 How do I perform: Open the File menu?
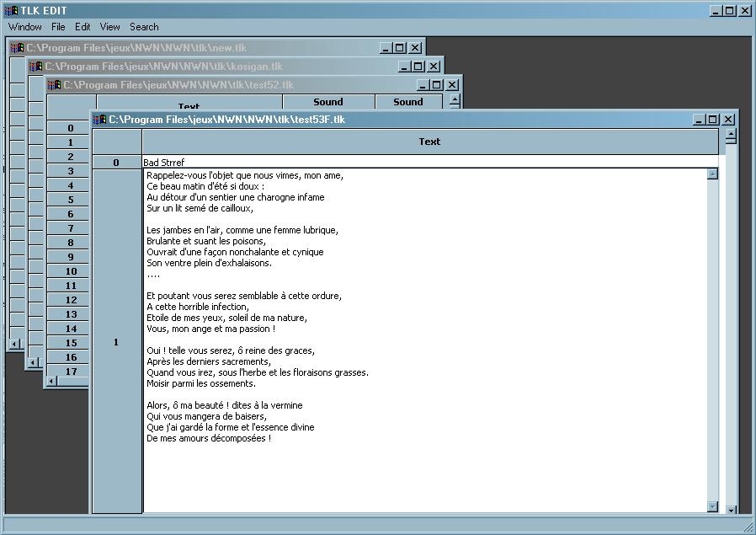coord(58,27)
